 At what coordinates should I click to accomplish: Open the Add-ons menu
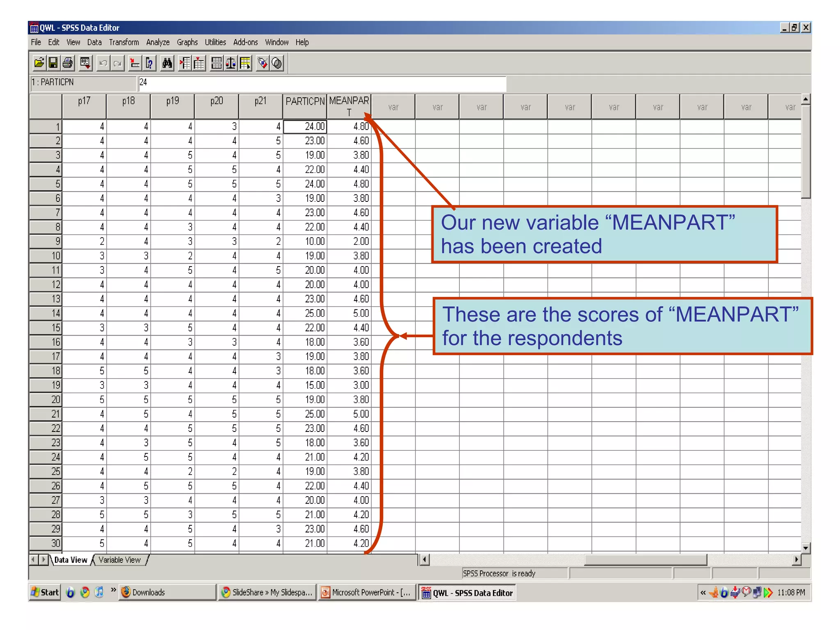[245, 42]
